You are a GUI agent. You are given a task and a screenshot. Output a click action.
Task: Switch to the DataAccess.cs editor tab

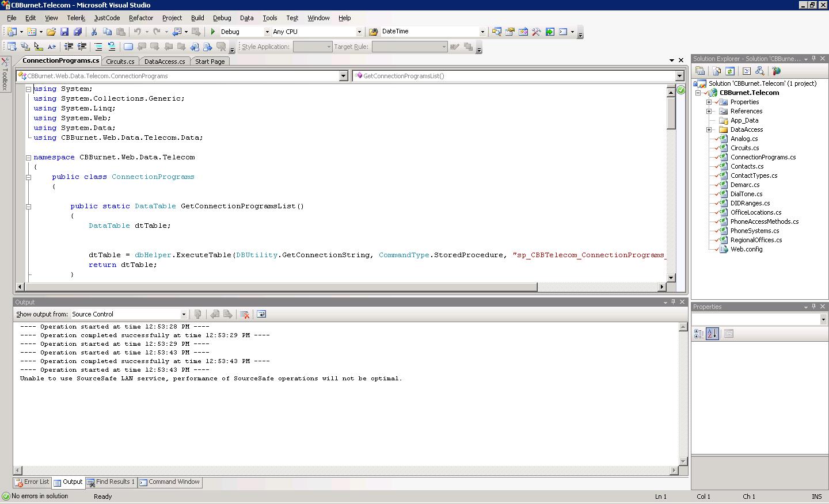click(x=165, y=62)
